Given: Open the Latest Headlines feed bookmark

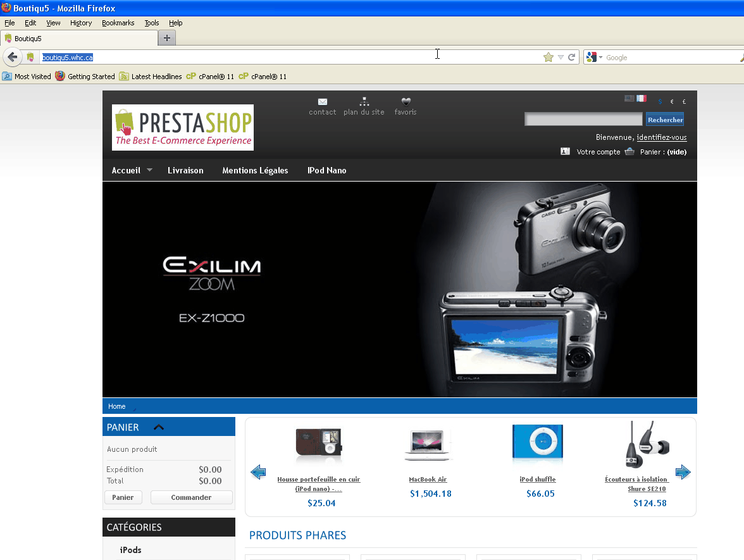Looking at the screenshot, I should [x=151, y=77].
